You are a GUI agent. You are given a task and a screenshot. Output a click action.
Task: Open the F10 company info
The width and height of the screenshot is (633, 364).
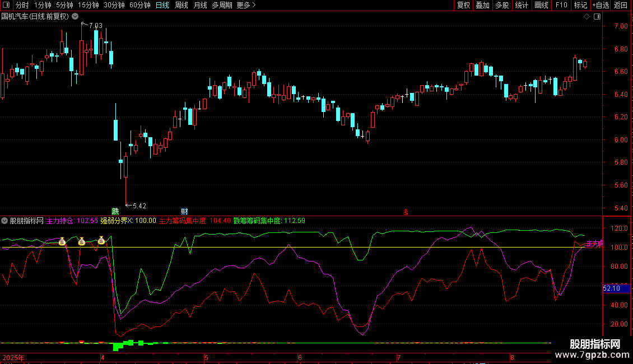(561, 5)
